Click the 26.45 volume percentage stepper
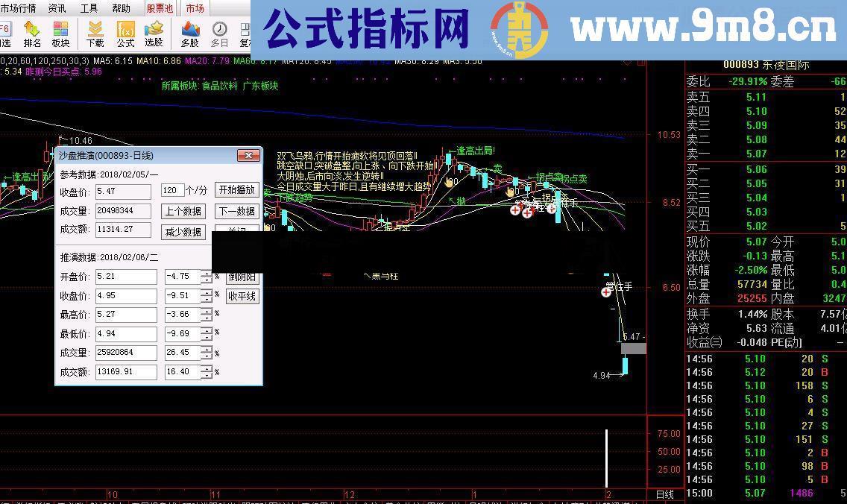Screen dimensions: 847x504 (x=207, y=352)
